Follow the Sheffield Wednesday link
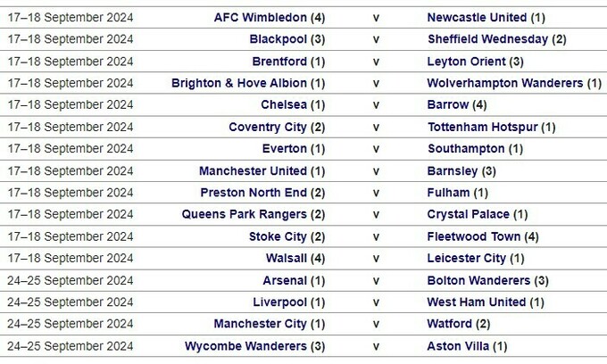The image size is (607, 364). 487,39
